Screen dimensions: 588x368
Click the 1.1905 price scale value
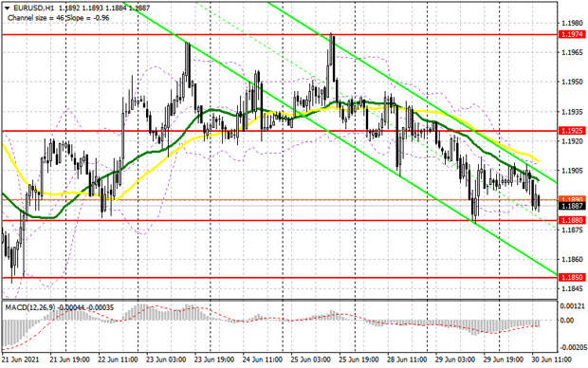(572, 171)
